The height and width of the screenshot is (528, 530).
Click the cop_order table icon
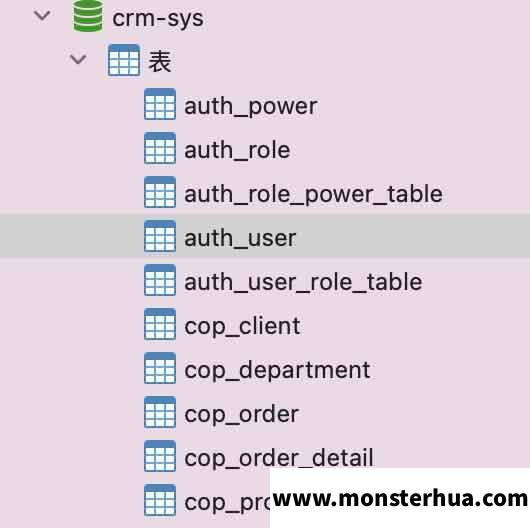click(x=160, y=412)
